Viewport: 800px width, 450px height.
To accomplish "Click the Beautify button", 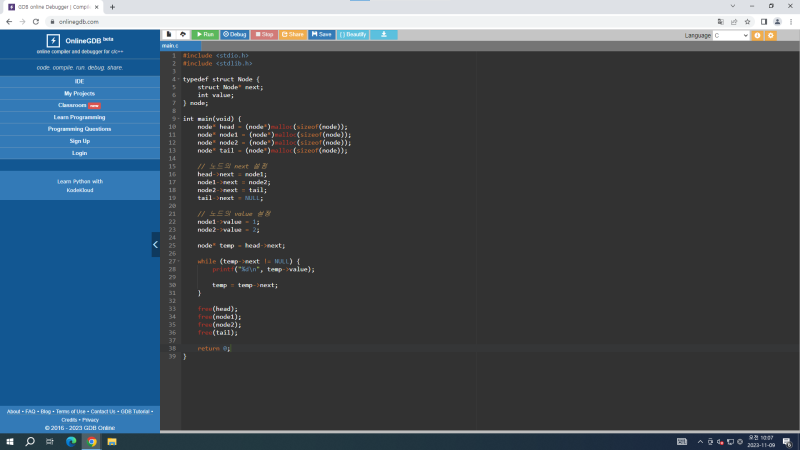I will pos(352,34).
